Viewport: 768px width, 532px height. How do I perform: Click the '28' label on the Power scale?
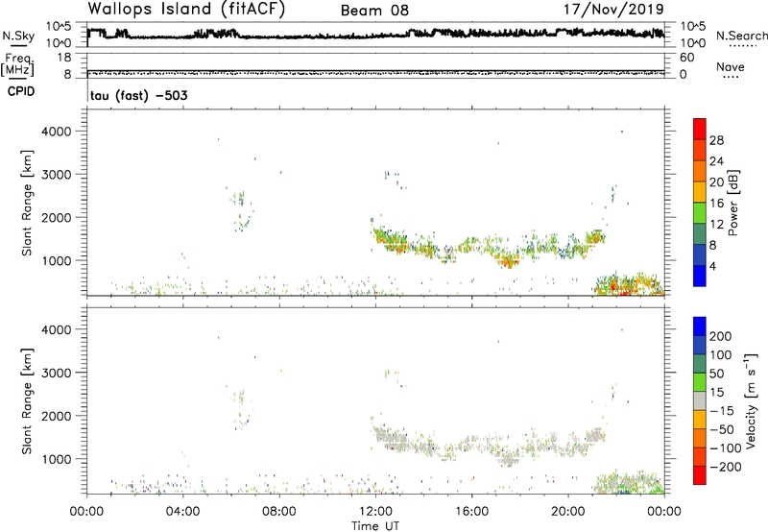[716, 140]
